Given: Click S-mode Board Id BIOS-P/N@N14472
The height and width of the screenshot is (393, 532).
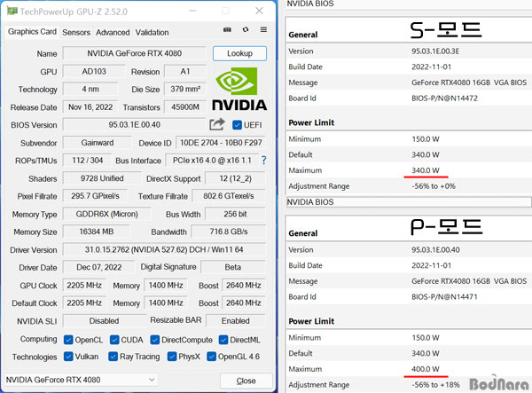Looking at the screenshot, I should point(444,98).
